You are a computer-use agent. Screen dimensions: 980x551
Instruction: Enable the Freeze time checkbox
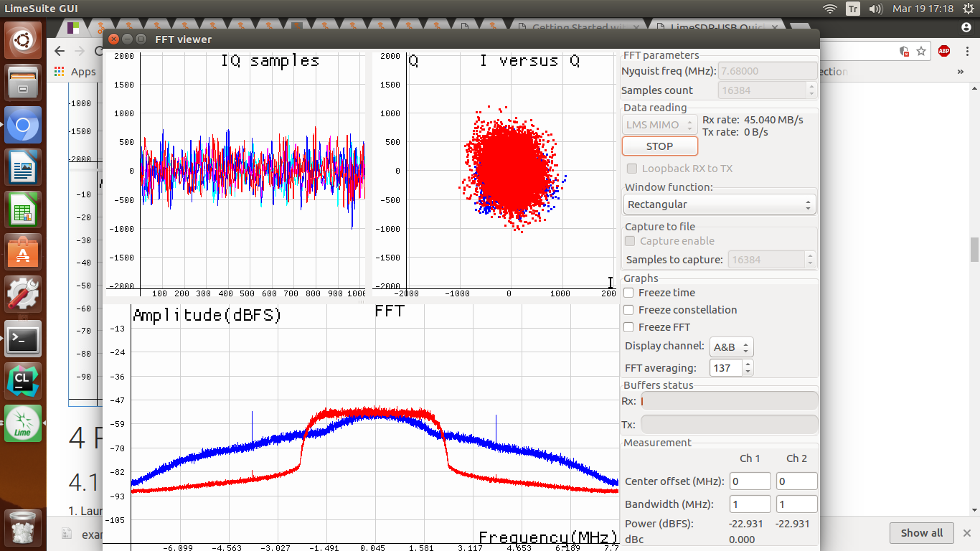[x=628, y=293]
